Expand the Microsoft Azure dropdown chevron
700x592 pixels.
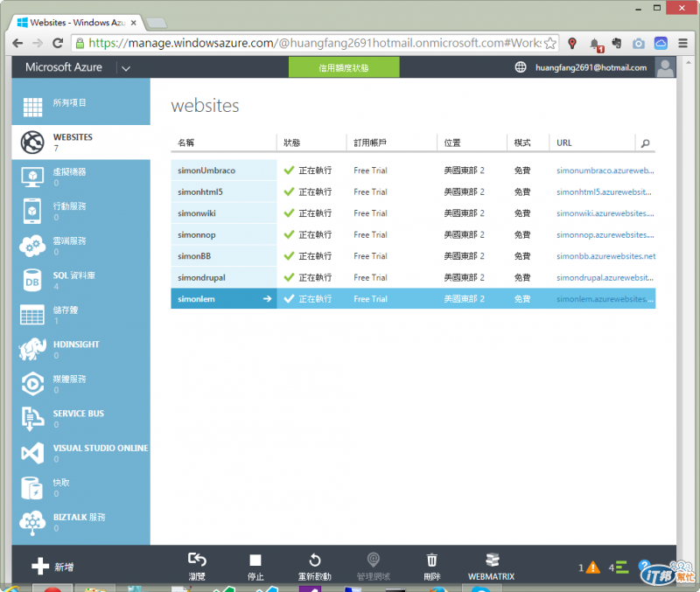click(126, 68)
